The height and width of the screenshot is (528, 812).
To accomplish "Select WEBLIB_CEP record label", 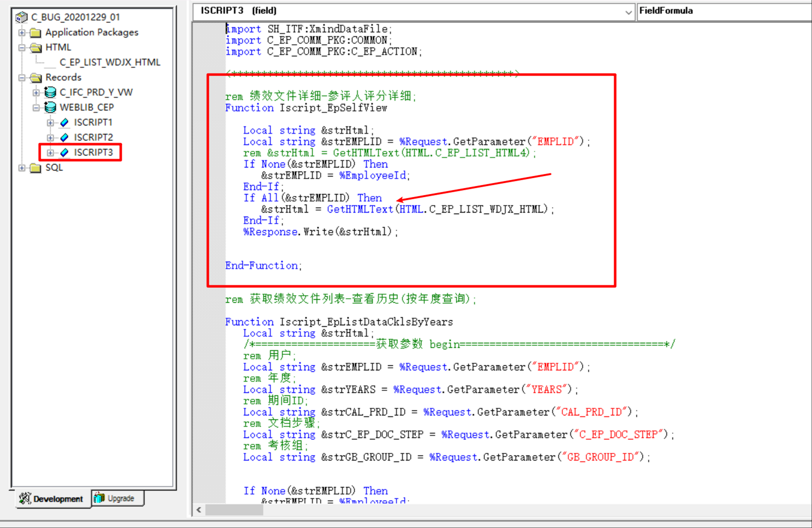I will coord(87,107).
